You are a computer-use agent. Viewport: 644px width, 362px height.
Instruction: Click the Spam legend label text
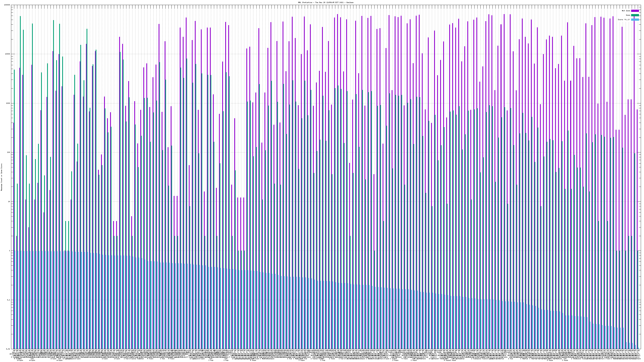[x=628, y=15]
